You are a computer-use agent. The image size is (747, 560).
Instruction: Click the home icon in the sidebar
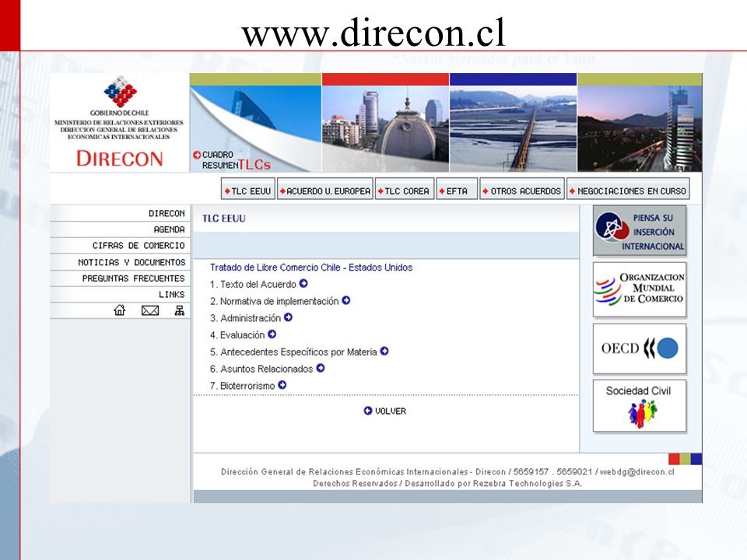(120, 310)
